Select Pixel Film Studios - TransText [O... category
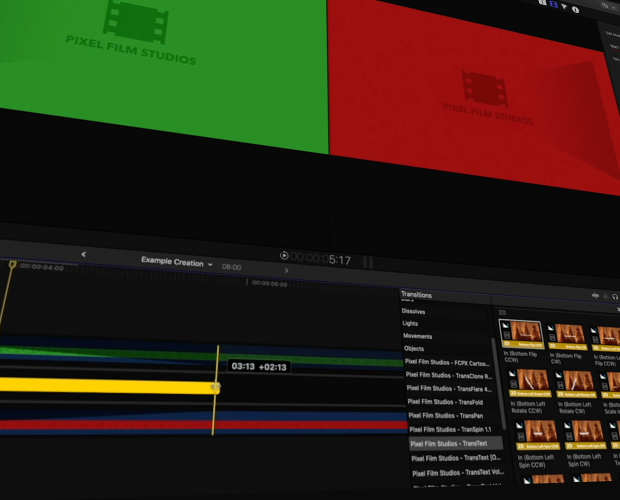Screen dimensions: 620x500 456,458
